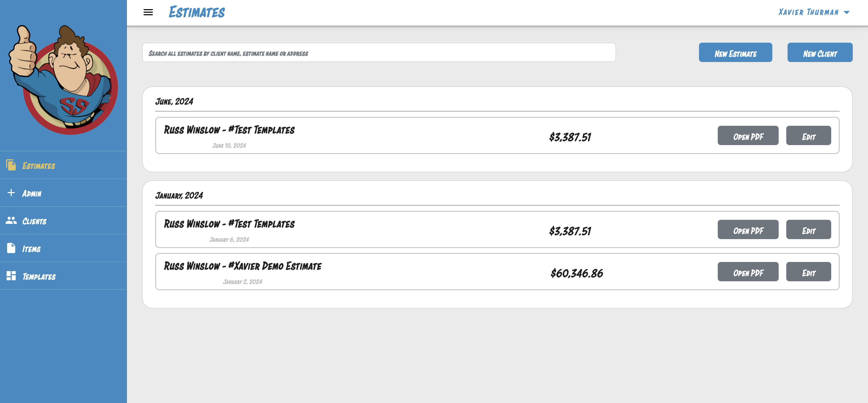Click the Templates grid icon
Viewport: 868px width, 403px height.
[11, 276]
